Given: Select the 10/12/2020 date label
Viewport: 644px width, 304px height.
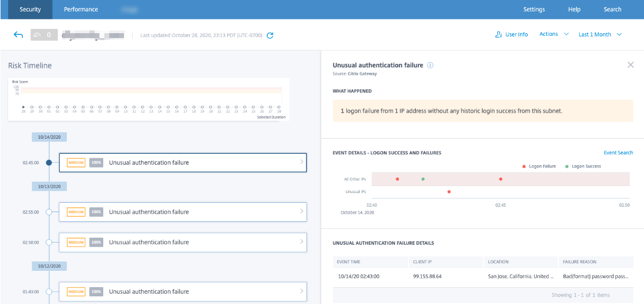Looking at the screenshot, I should coord(49,266).
